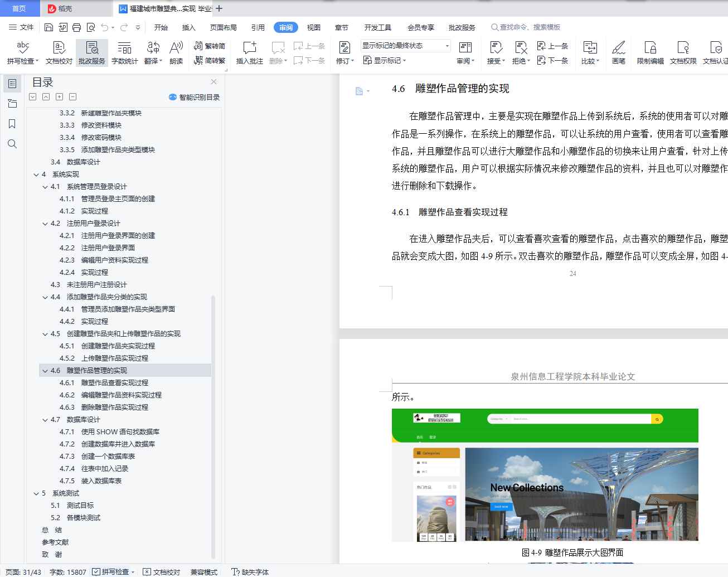The width and height of the screenshot is (728, 577).
Task: Click the 缺失字体 status bar indicator
Action: tap(250, 572)
